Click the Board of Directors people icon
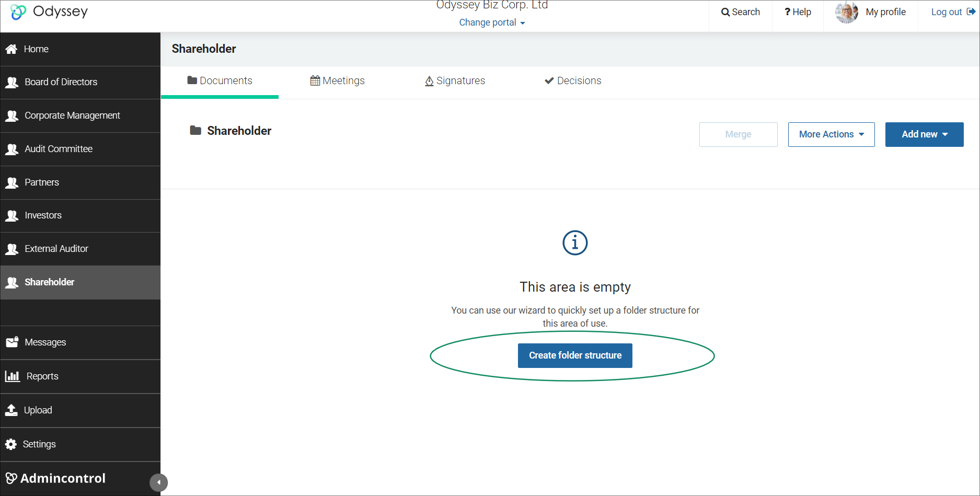Image resolution: width=980 pixels, height=496 pixels. tap(11, 82)
